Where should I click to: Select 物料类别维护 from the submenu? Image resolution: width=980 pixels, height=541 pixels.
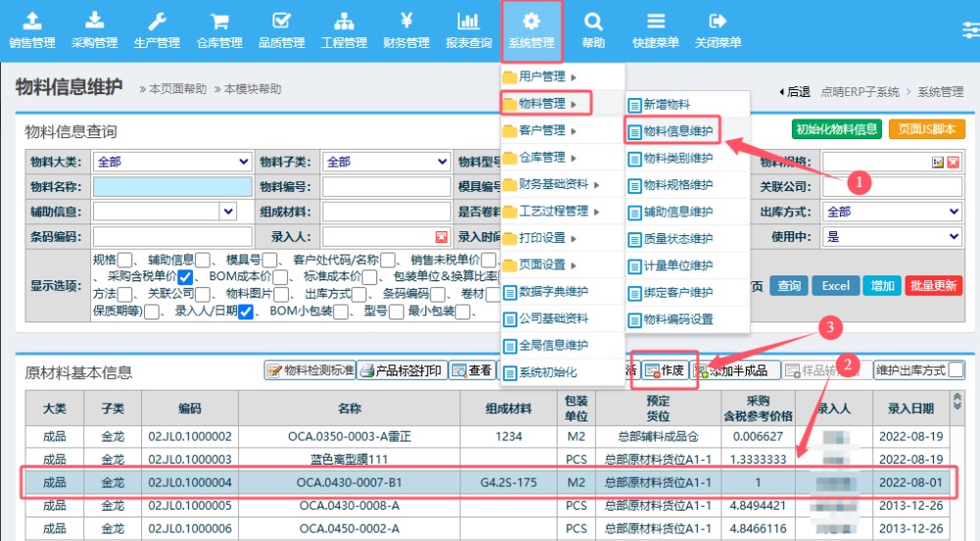pos(678,158)
